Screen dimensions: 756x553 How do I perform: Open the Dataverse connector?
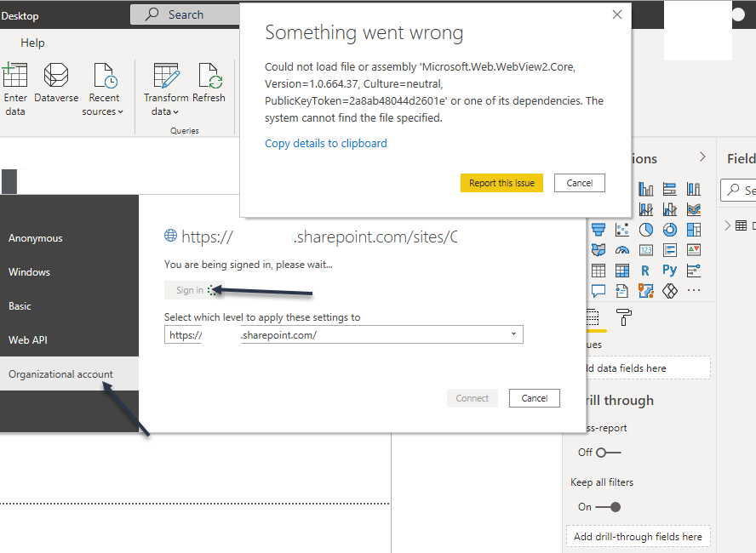56,83
